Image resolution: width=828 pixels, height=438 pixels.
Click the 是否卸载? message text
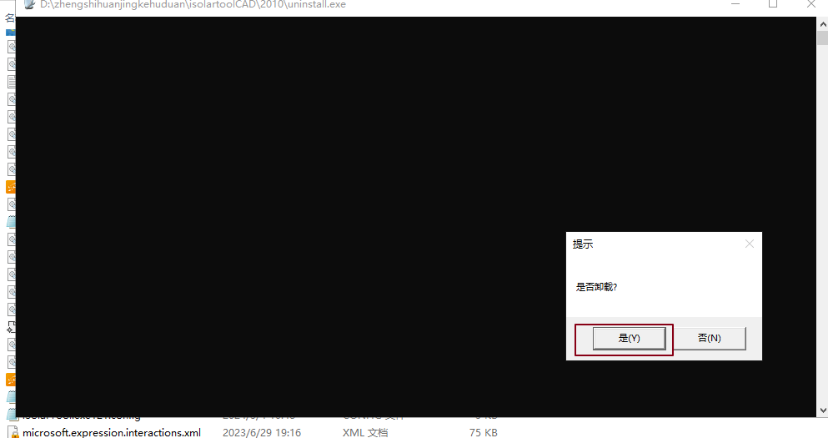click(597, 287)
